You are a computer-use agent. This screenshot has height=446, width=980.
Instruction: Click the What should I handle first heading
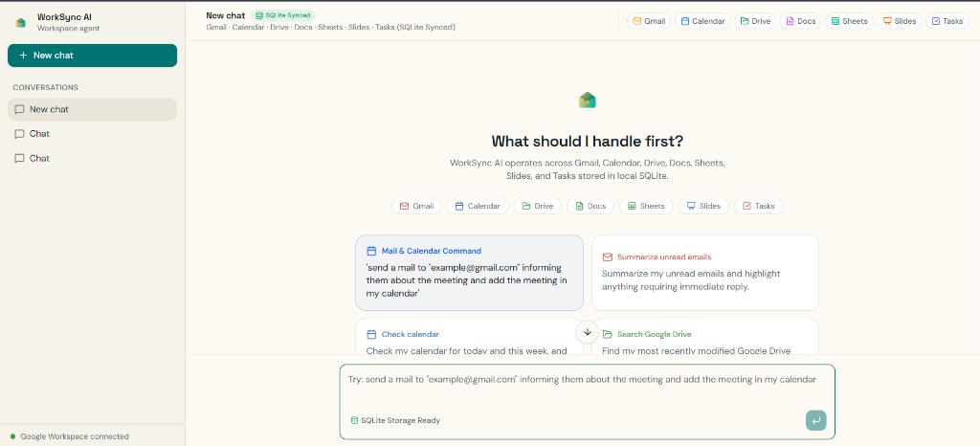pyautogui.click(x=587, y=142)
